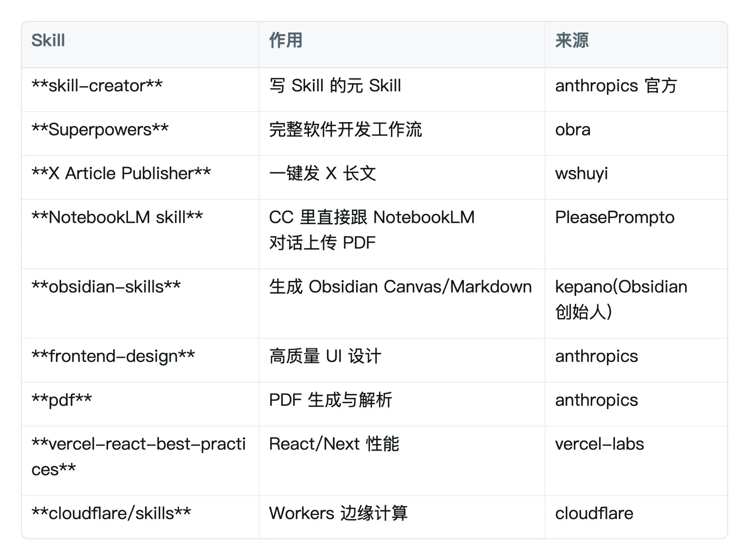Select the obra source text

coord(573,130)
